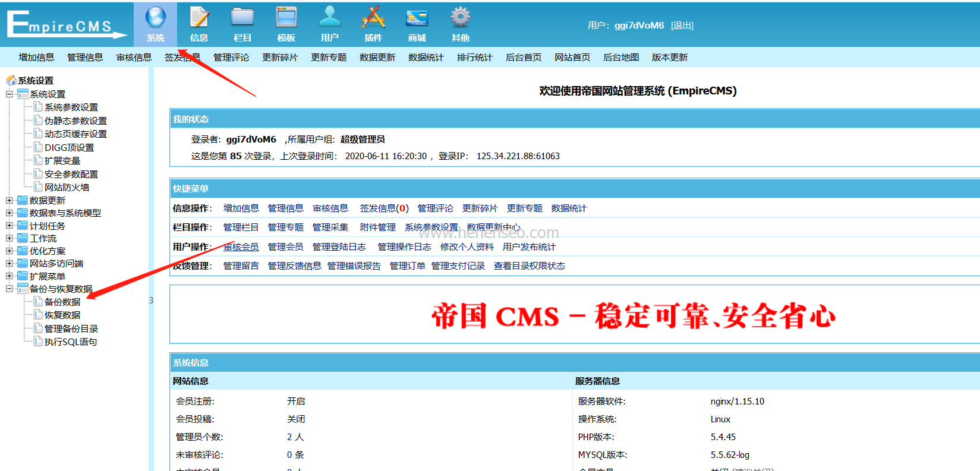Open 伪静态参数设置 in the sidebar tree

tap(75, 121)
